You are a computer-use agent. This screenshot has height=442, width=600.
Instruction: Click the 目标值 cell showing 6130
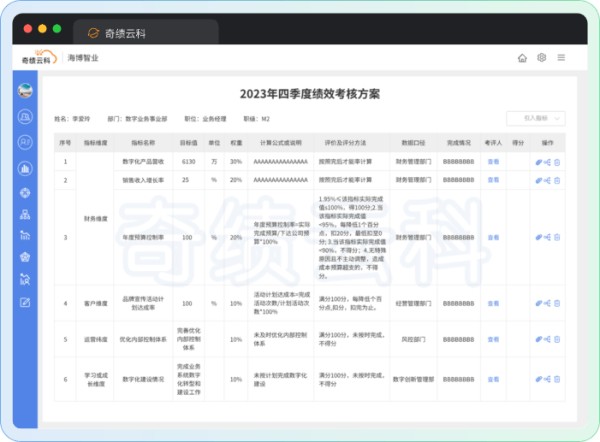(187, 161)
